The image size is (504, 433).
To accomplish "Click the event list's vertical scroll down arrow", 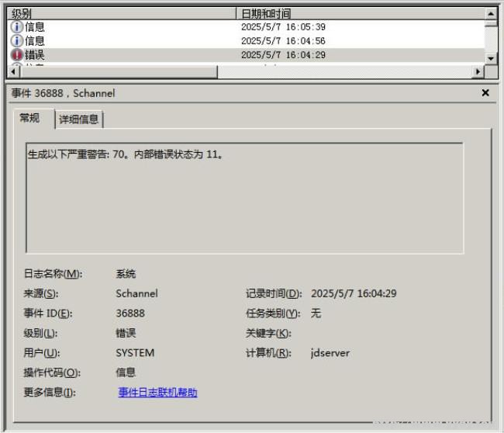I will click(491, 58).
